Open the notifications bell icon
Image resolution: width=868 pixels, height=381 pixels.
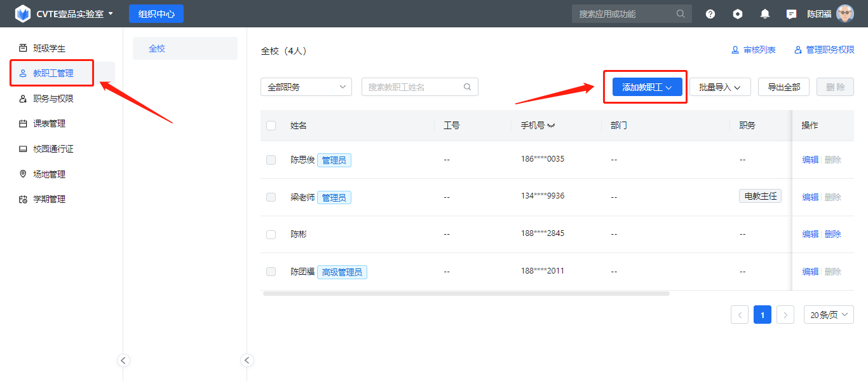[x=765, y=14]
